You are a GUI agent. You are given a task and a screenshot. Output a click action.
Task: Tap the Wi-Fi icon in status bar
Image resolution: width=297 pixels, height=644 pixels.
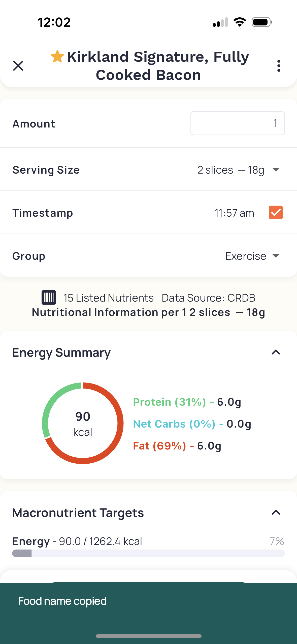click(x=240, y=22)
